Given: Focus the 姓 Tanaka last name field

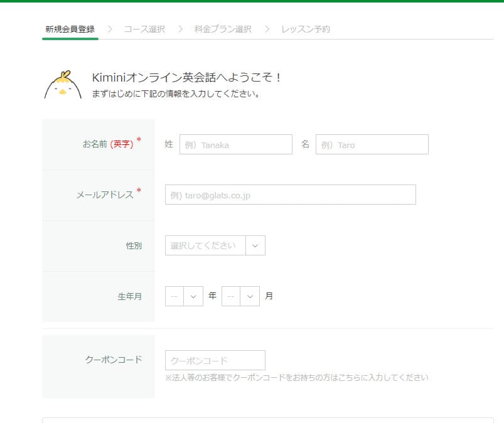Looking at the screenshot, I should pyautogui.click(x=236, y=144).
